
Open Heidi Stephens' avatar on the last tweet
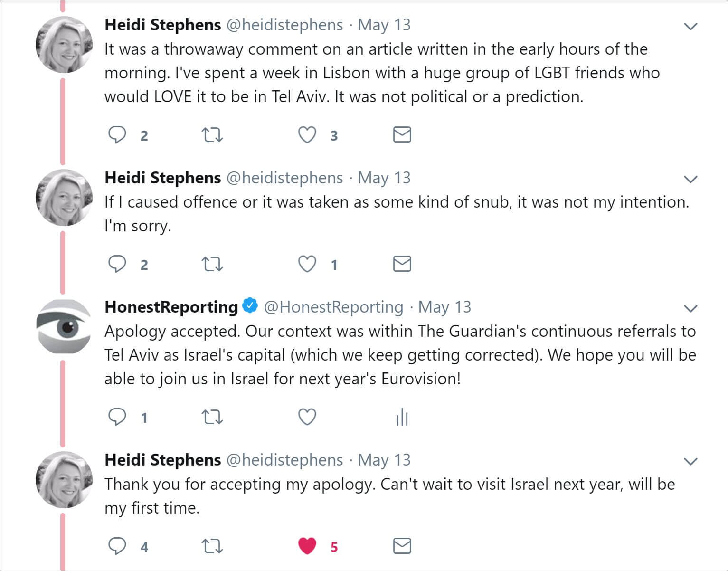(x=63, y=479)
